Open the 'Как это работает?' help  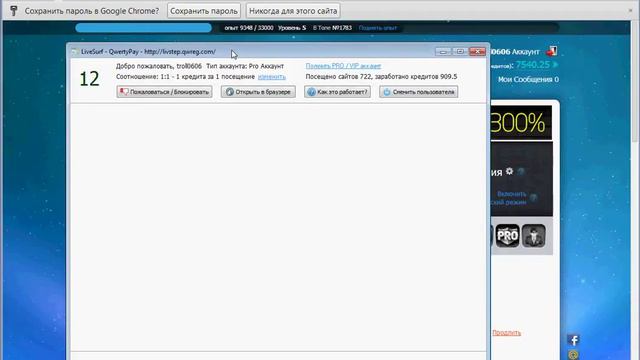tap(338, 92)
